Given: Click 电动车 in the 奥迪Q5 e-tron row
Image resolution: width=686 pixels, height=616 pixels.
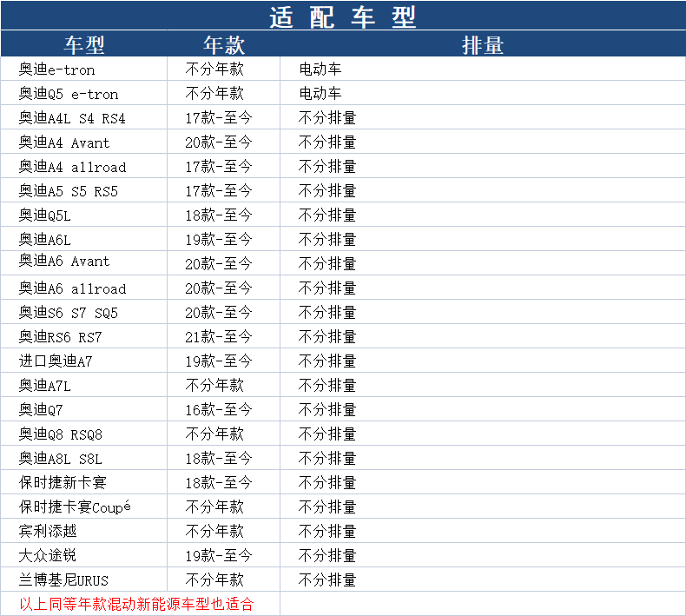Looking at the screenshot, I should pos(320,94).
